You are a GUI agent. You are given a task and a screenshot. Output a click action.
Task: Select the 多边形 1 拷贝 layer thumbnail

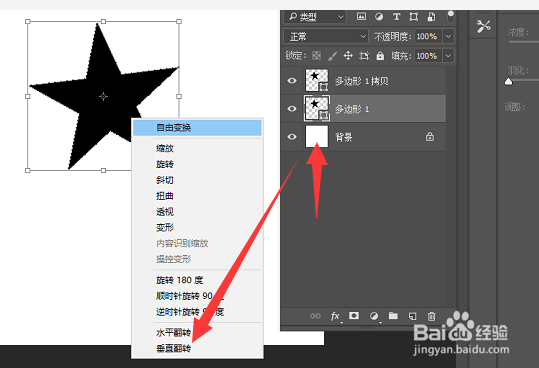(317, 81)
